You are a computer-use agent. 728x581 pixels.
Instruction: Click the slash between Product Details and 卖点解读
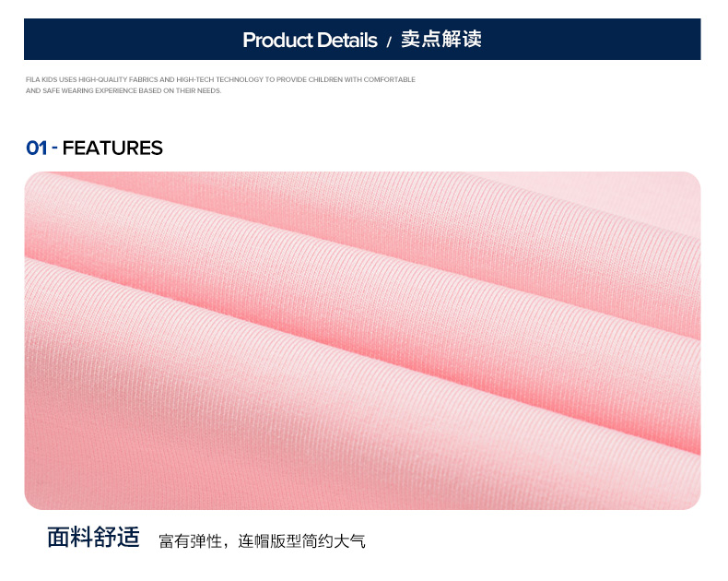[389, 41]
